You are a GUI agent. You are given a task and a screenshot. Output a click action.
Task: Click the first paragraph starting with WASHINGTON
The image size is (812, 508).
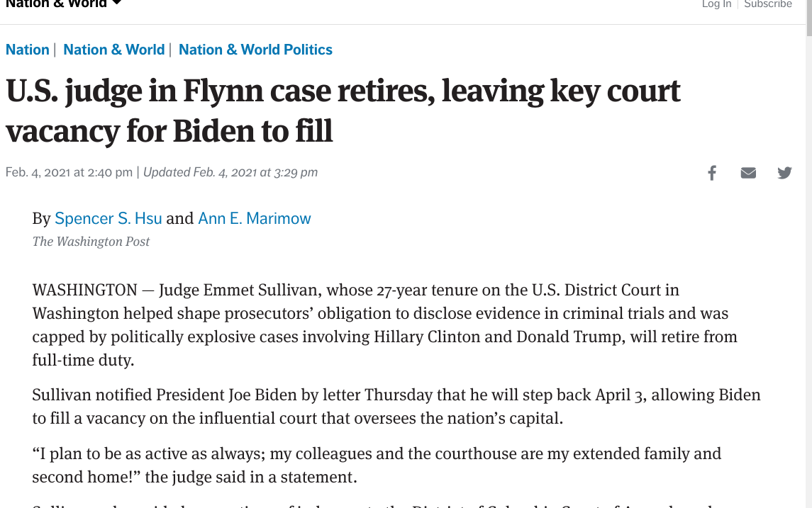pyautogui.click(x=384, y=325)
